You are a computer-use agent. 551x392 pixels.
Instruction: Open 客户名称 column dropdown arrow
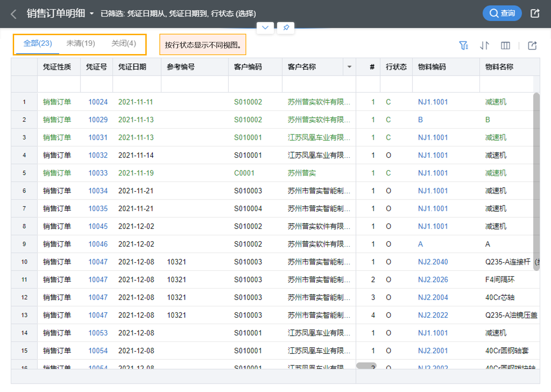[349, 67]
